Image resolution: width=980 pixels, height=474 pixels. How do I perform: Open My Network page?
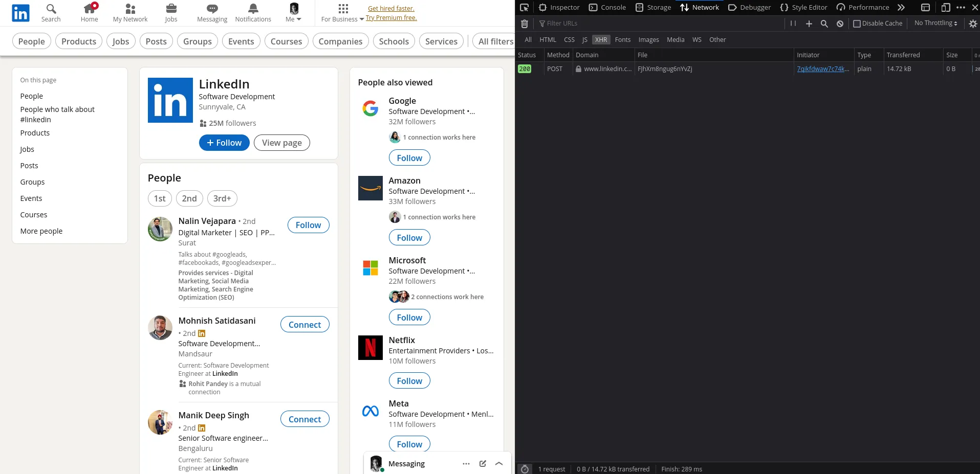[130, 13]
